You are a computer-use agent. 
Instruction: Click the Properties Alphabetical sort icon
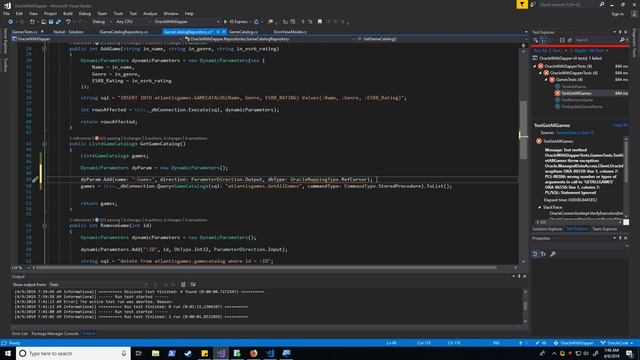(x=543, y=254)
